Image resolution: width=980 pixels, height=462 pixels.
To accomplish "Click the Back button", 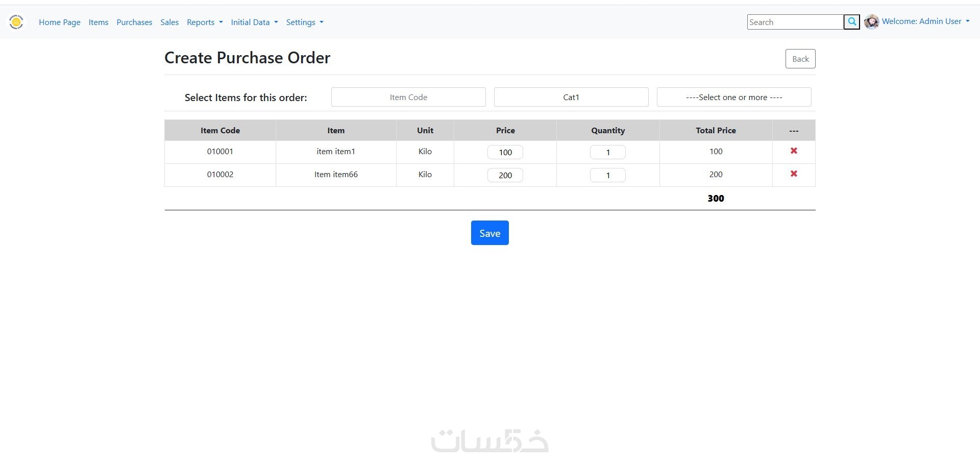I will click(x=800, y=59).
